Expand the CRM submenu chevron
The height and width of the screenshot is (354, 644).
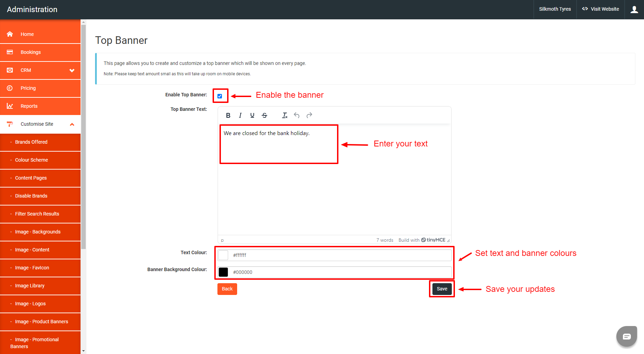click(72, 70)
